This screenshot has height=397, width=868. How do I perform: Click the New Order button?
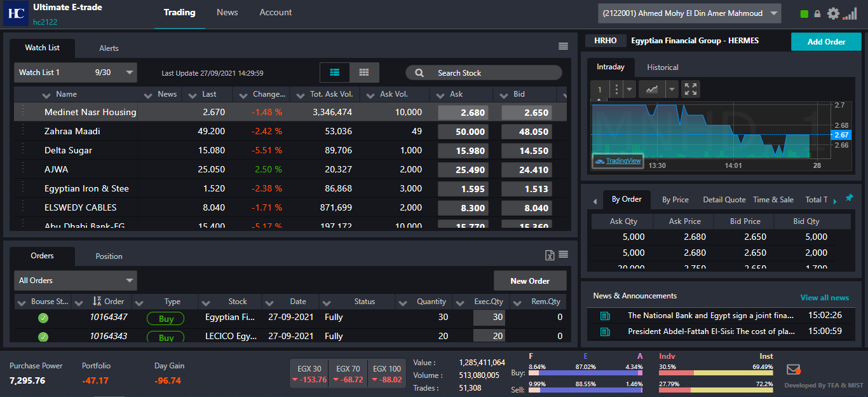[x=530, y=281]
